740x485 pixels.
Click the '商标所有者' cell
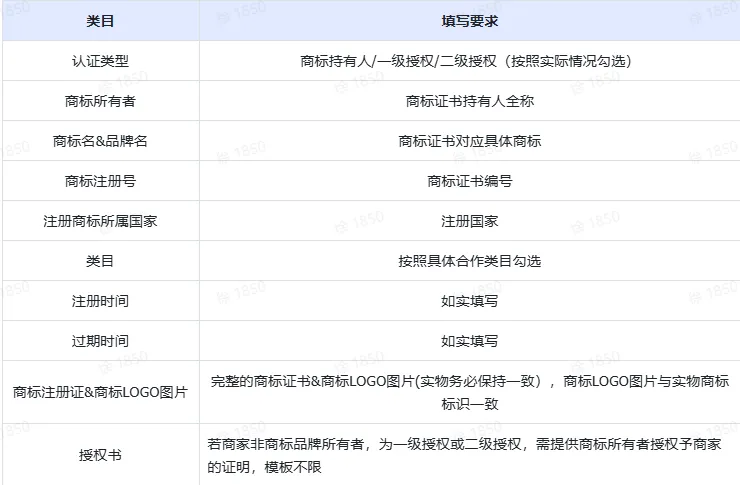100,101
